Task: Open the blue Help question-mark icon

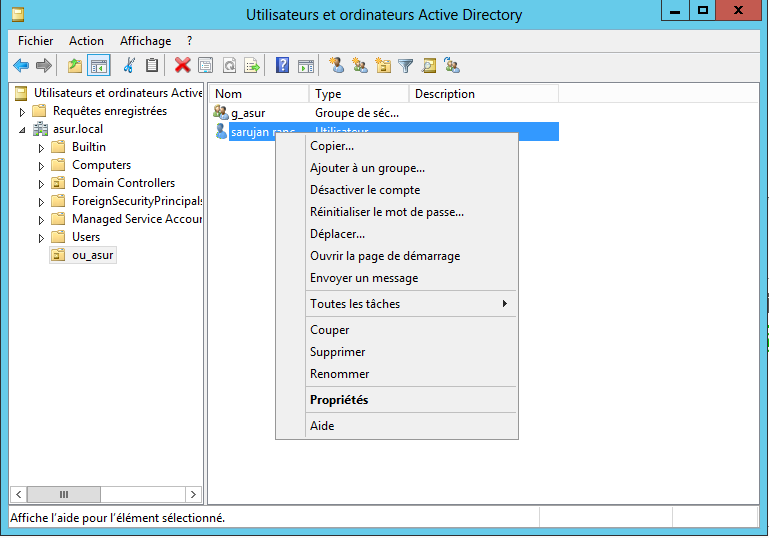Action: (282, 65)
